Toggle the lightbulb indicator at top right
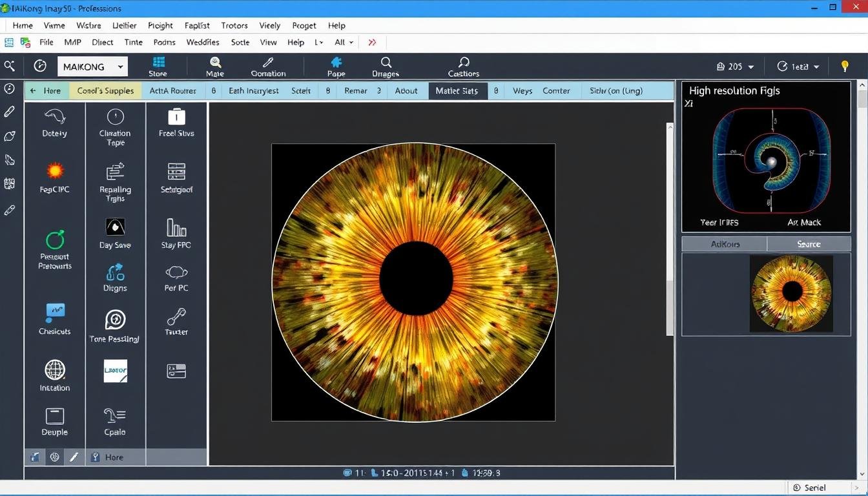Image resolution: width=868 pixels, height=496 pixels. coord(845,66)
